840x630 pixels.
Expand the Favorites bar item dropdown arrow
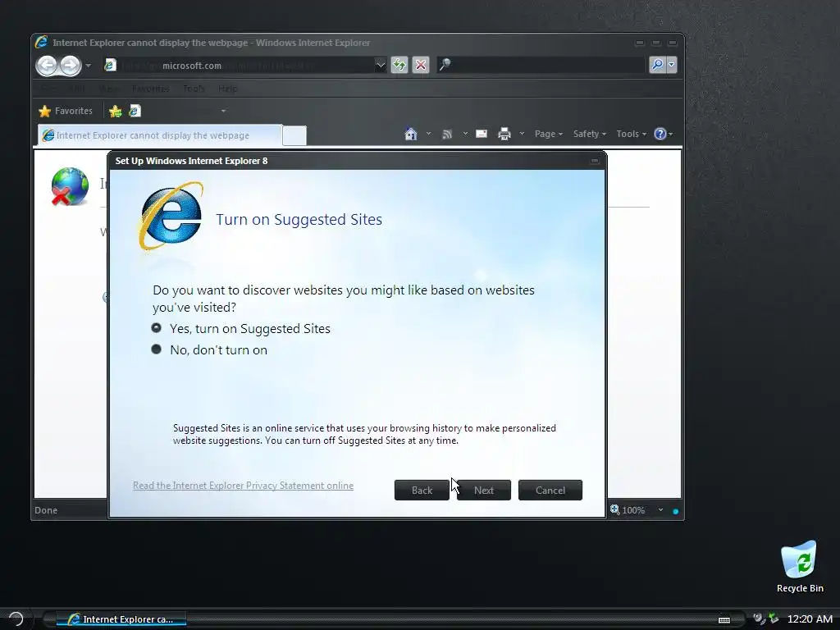tap(223, 111)
